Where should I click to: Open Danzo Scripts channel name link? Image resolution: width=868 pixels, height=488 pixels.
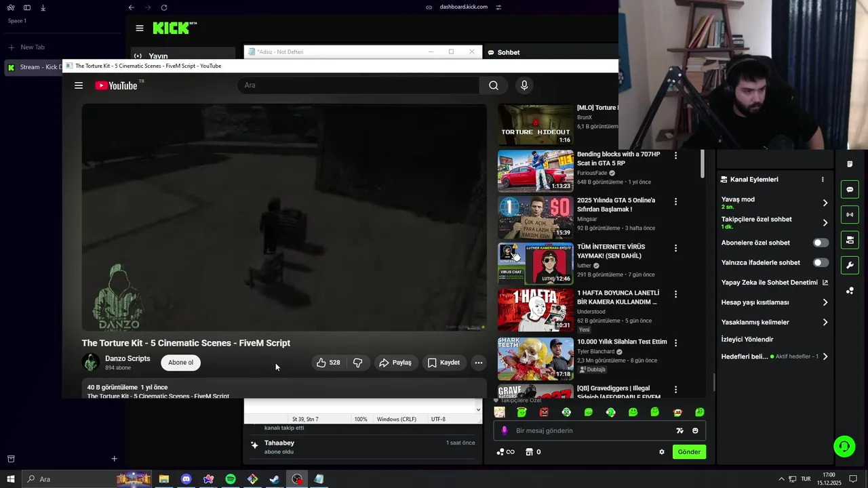(127, 359)
